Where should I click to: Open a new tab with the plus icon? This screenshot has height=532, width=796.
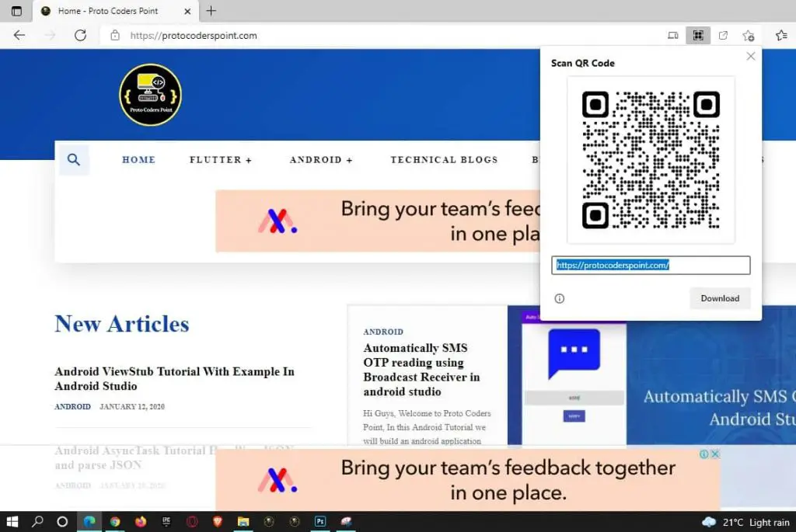pyautogui.click(x=211, y=11)
